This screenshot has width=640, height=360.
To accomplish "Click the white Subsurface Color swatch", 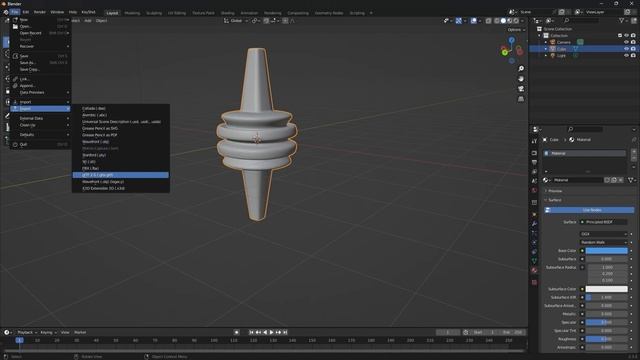I will pyautogui.click(x=607, y=289).
